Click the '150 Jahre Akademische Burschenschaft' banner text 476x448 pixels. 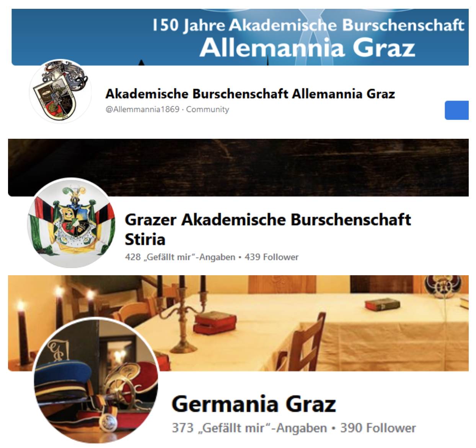tap(308, 25)
